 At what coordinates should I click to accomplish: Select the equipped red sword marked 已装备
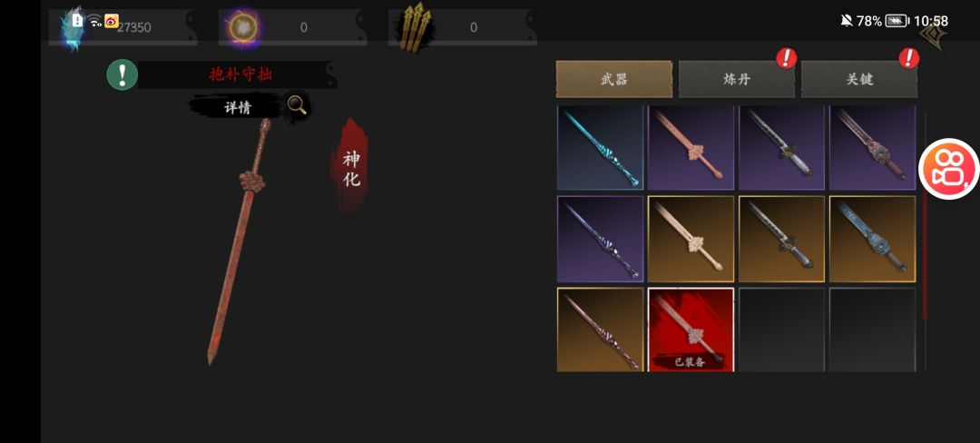point(691,330)
